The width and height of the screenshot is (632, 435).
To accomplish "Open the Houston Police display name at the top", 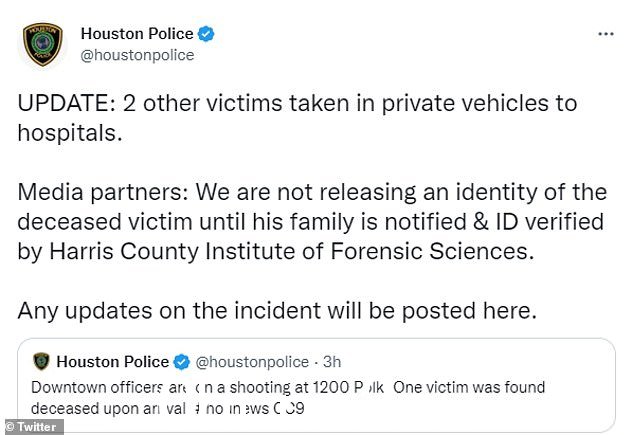I will [x=137, y=34].
